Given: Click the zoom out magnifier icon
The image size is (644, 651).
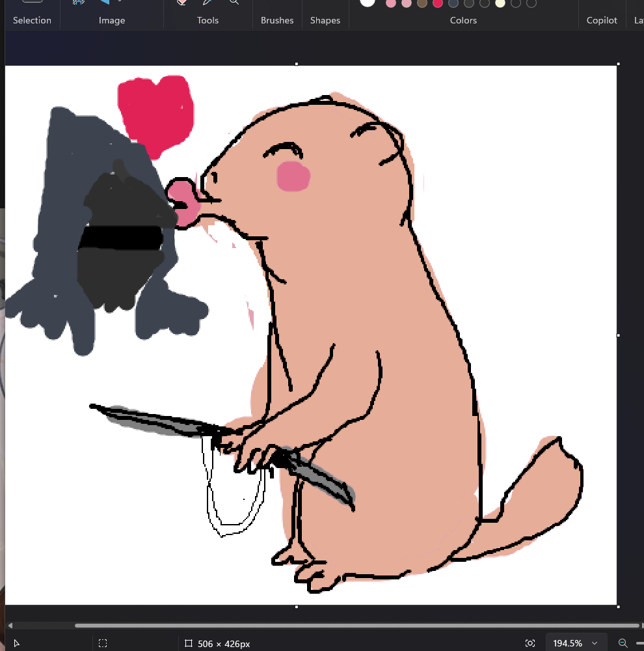Looking at the screenshot, I should point(623,643).
